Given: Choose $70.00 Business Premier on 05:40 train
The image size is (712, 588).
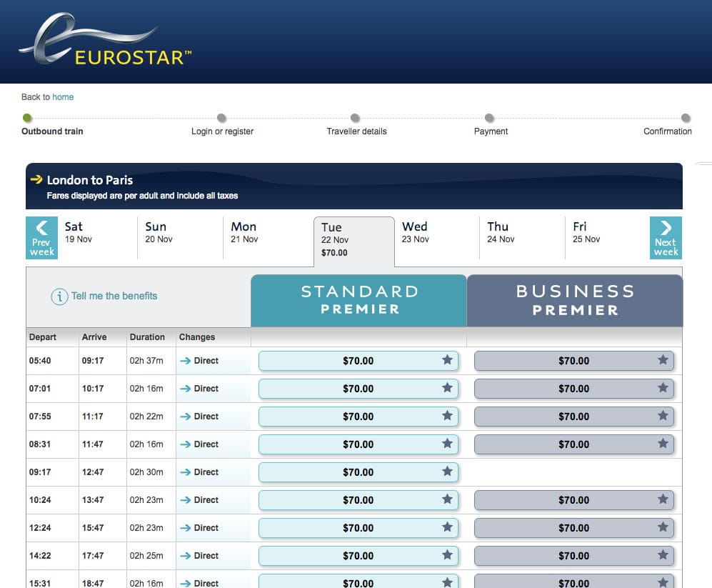Looking at the screenshot, I should (574, 361).
